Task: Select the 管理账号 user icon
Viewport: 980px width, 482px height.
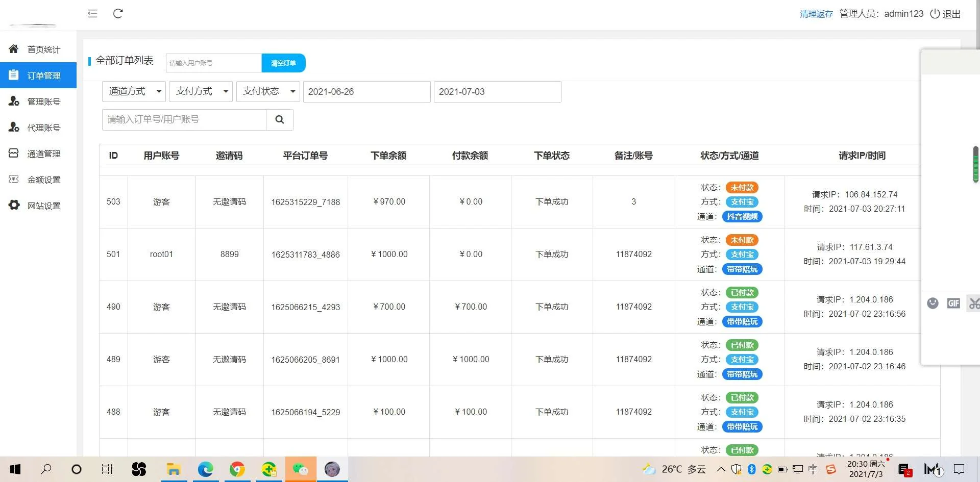Action: [13, 101]
